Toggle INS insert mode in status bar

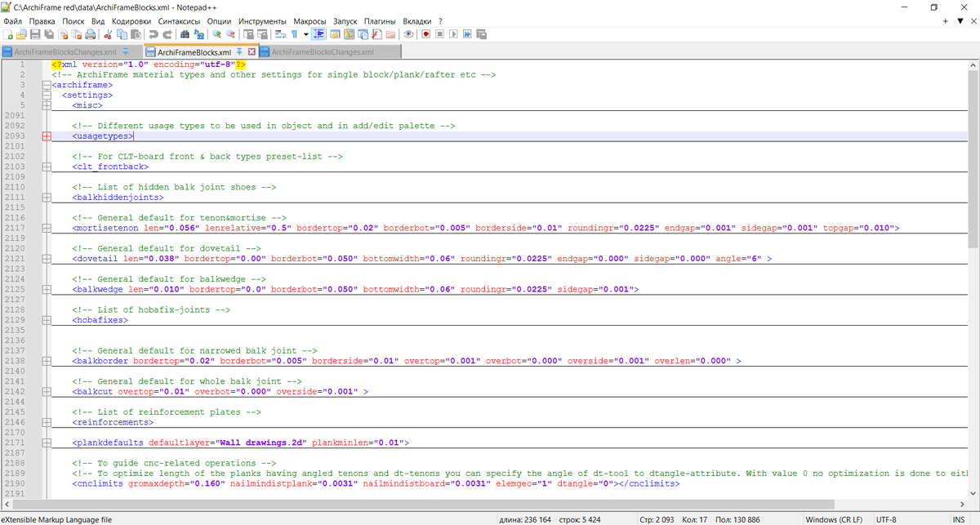pyautogui.click(x=958, y=519)
